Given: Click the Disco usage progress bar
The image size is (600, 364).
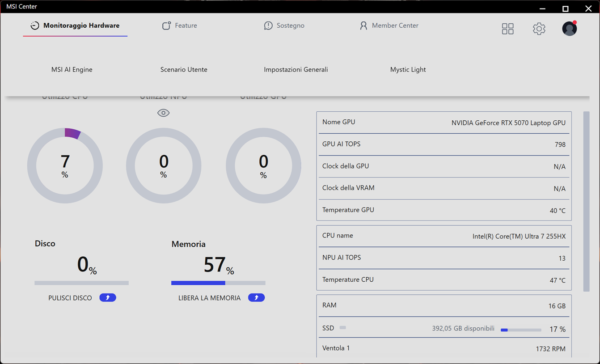Looking at the screenshot, I should [81, 283].
